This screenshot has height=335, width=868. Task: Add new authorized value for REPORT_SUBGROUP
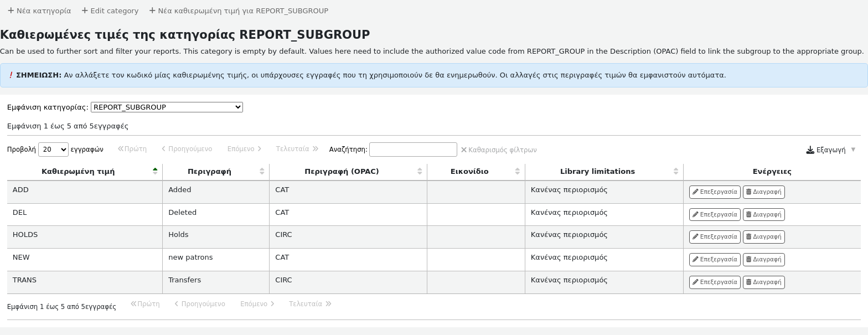coord(239,11)
